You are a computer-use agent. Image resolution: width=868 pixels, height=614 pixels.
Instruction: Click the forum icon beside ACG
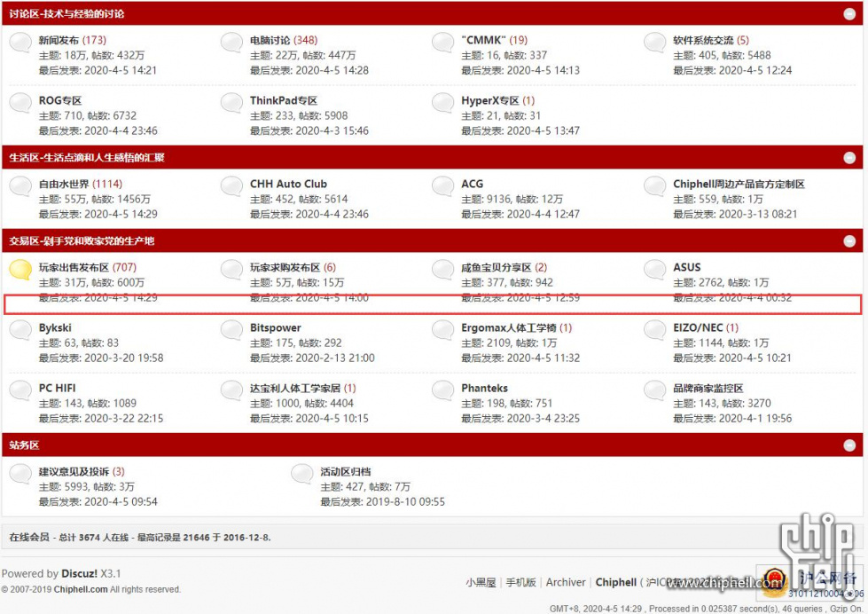[x=442, y=186]
